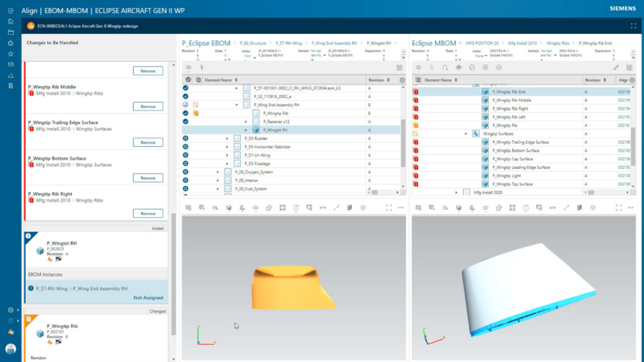The height and width of the screenshot is (362, 644).
Task: Open the inbox envelope in left sidebar
Action: coord(11,65)
